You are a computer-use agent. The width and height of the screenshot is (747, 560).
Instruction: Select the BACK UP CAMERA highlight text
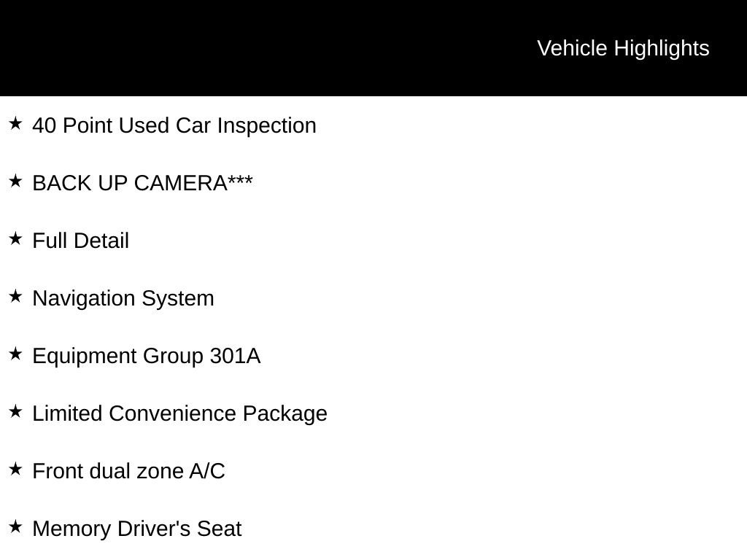129,183
